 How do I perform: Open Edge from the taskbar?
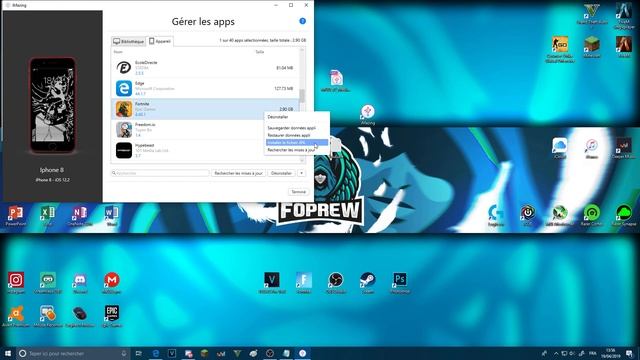tap(156, 353)
